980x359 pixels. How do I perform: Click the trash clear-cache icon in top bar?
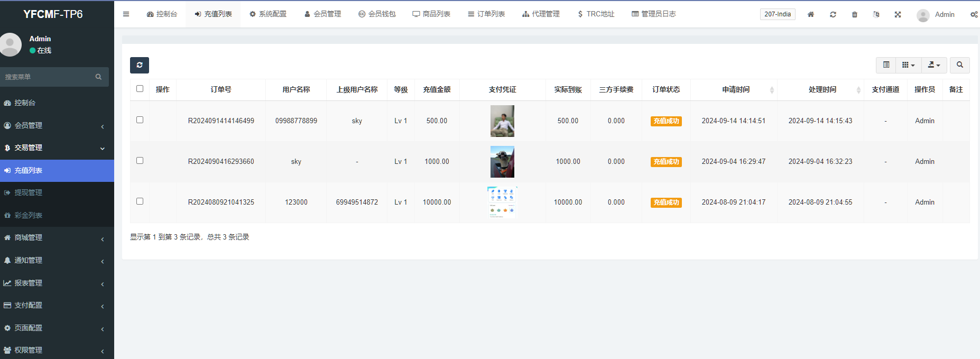pos(854,14)
